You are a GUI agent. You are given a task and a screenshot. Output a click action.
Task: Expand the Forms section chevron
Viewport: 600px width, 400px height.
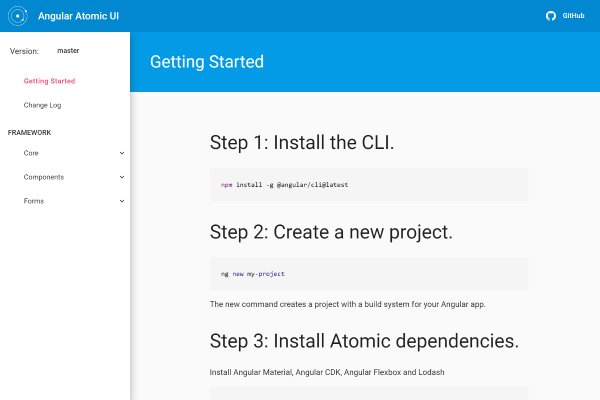(122, 201)
